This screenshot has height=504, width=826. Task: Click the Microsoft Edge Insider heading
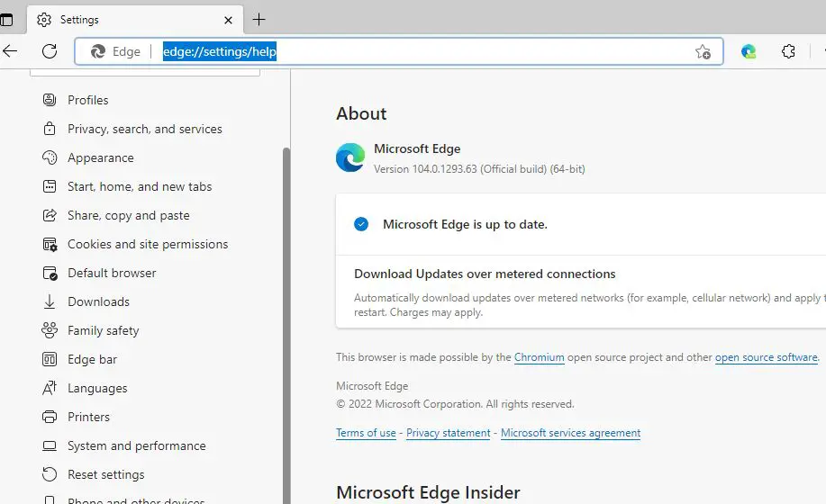[428, 492]
